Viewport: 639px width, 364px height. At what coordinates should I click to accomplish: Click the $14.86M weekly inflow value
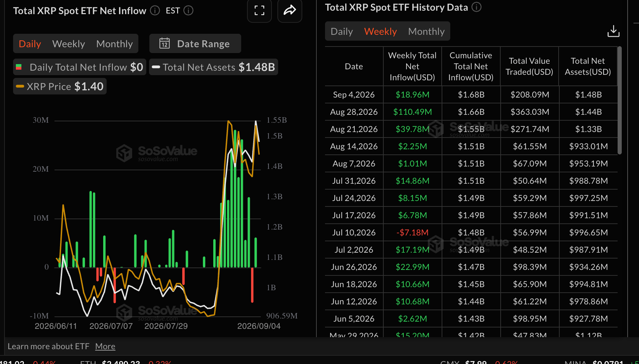coord(413,181)
